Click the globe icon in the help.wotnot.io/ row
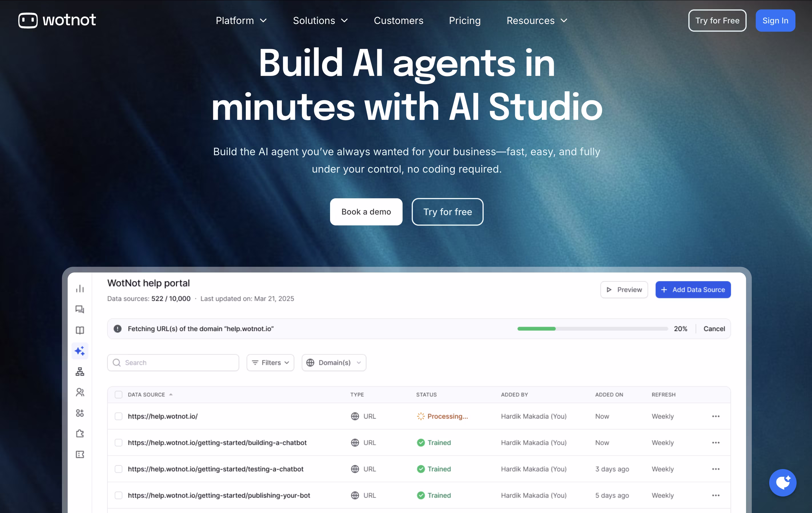Viewport: 812px width, 513px height. pos(355,416)
